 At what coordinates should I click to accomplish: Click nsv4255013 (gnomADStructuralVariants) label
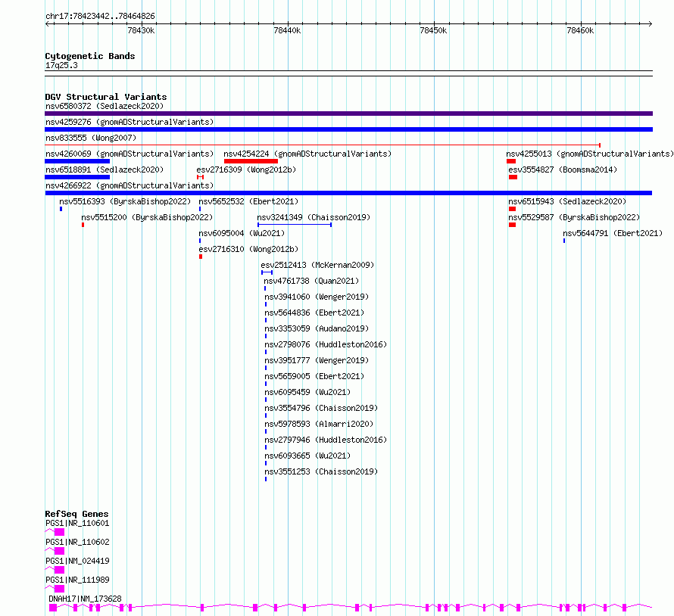[x=590, y=154]
